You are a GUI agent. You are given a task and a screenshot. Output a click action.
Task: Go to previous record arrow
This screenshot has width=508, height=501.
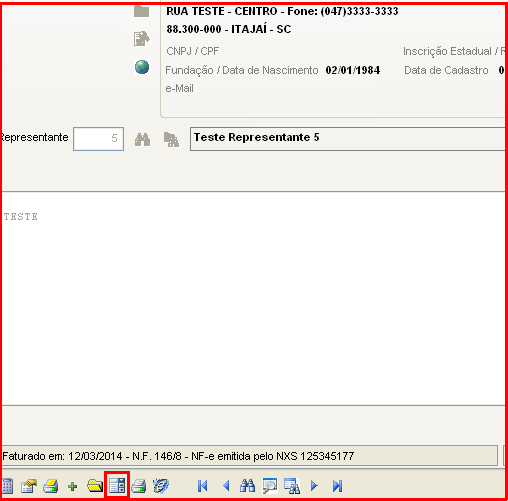[226, 486]
